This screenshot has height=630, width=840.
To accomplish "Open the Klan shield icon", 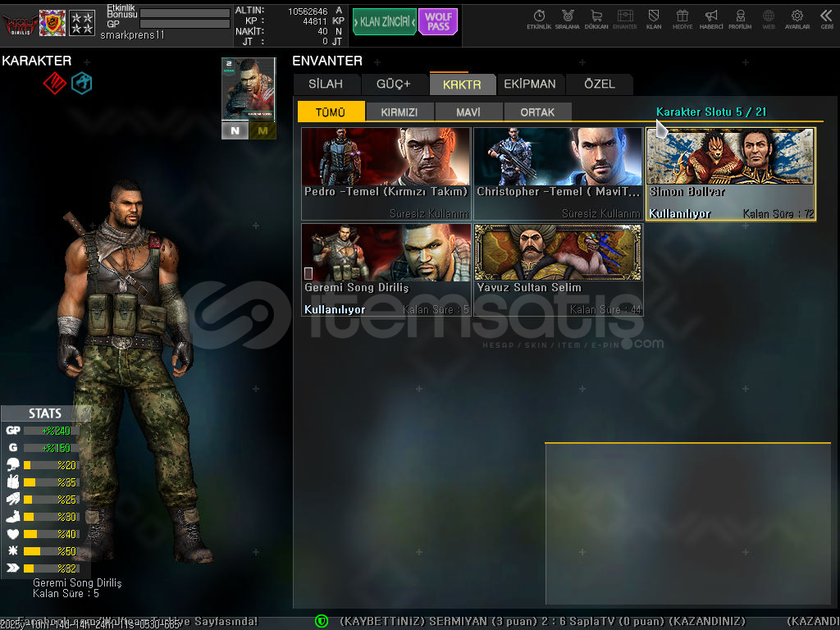I will pyautogui.click(x=654, y=18).
